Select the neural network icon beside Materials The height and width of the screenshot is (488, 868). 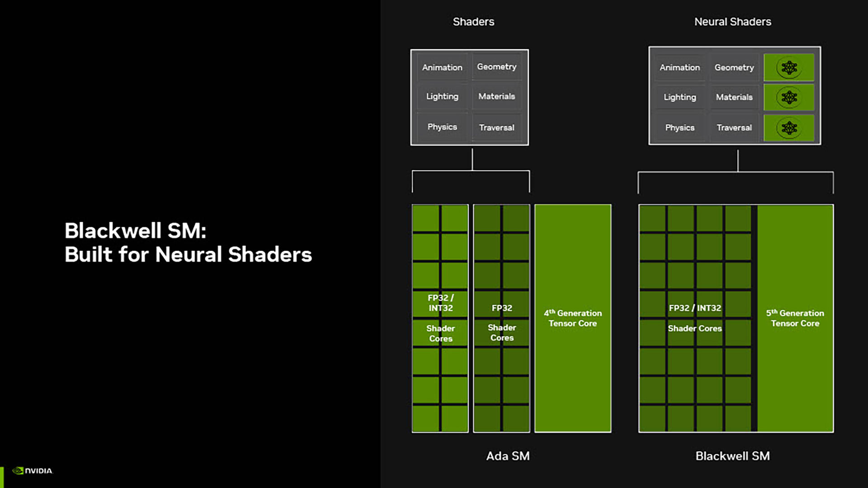pyautogui.click(x=789, y=97)
